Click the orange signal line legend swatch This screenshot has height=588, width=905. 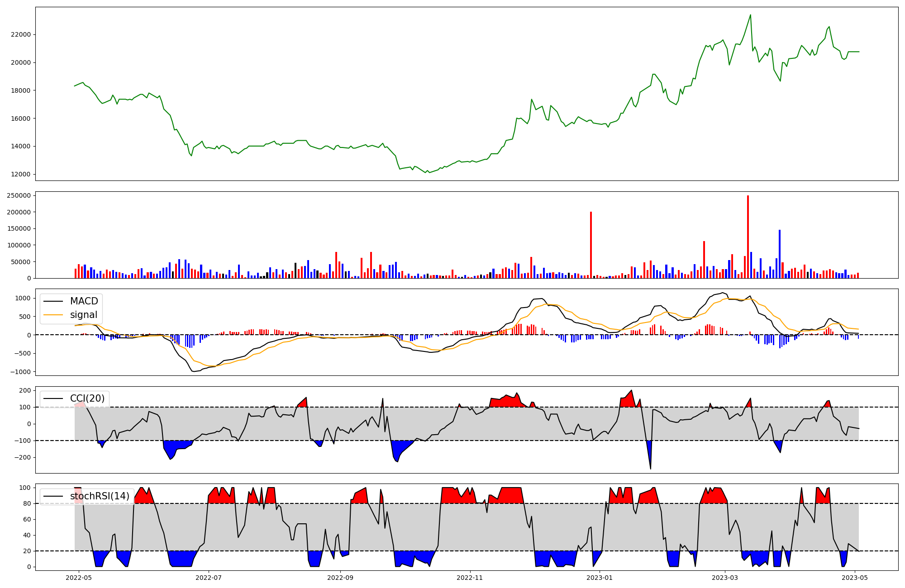[54, 315]
